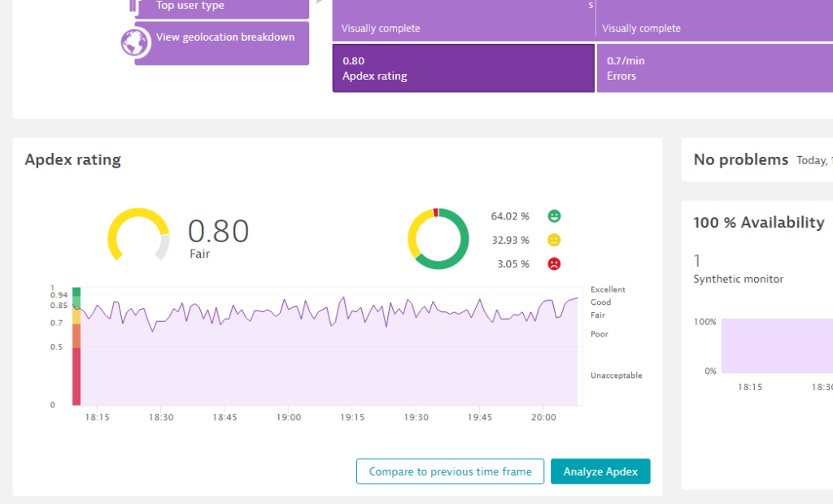The width and height of the screenshot is (833, 504).
Task: Click the red Unacceptable band on Apdex scale
Action: click(76, 376)
